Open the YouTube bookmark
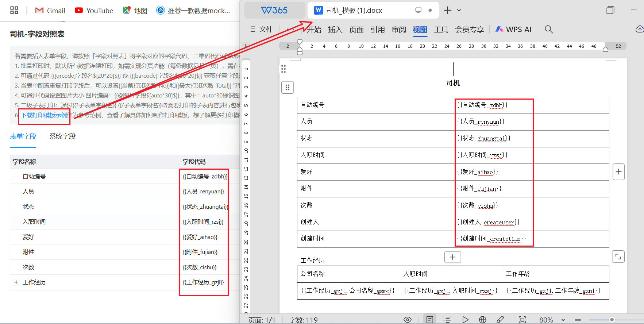The height and width of the screenshot is (324, 644). click(94, 11)
